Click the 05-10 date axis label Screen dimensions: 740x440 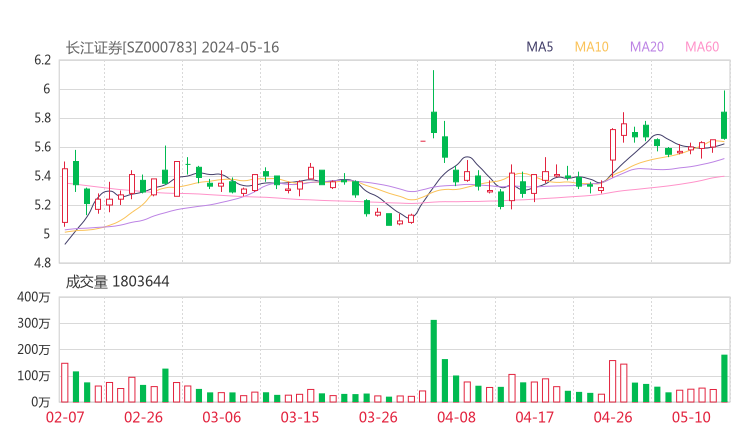pos(691,417)
